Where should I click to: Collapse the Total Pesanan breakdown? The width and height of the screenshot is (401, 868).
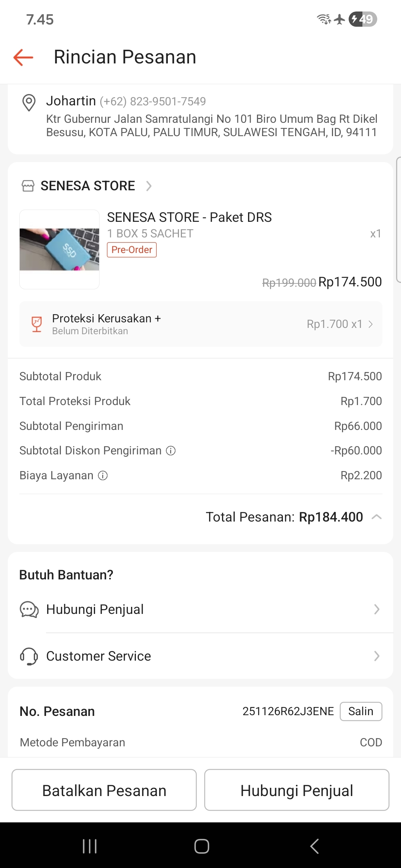376,517
